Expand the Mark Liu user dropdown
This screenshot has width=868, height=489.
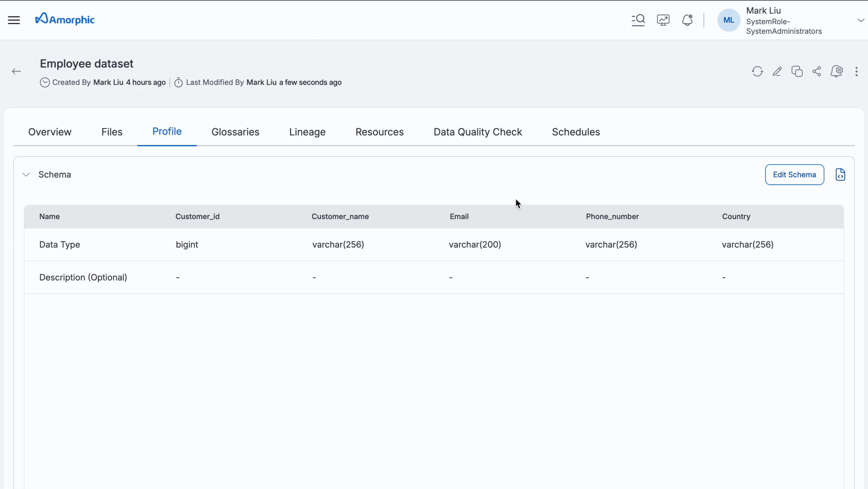tap(860, 20)
